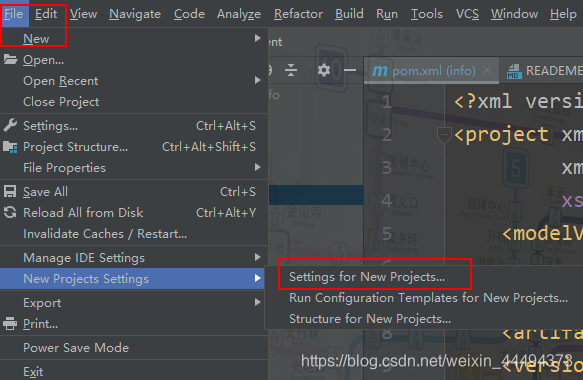Choose Reload All from Disk
This screenshot has height=380, width=583.
pos(134,213)
